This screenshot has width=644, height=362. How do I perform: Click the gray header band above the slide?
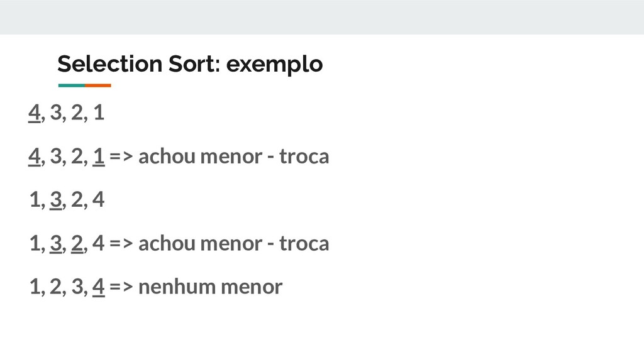click(322, 17)
